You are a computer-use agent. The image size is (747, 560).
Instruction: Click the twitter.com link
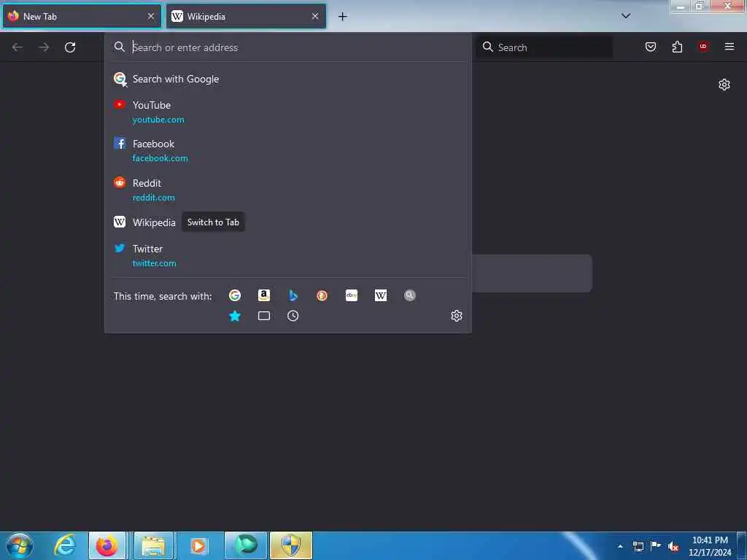[x=155, y=262]
